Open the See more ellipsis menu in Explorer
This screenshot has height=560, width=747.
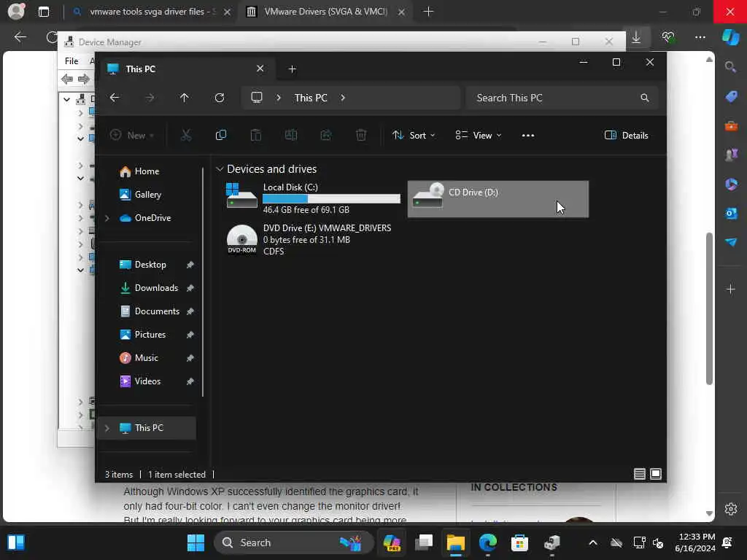[528, 135]
